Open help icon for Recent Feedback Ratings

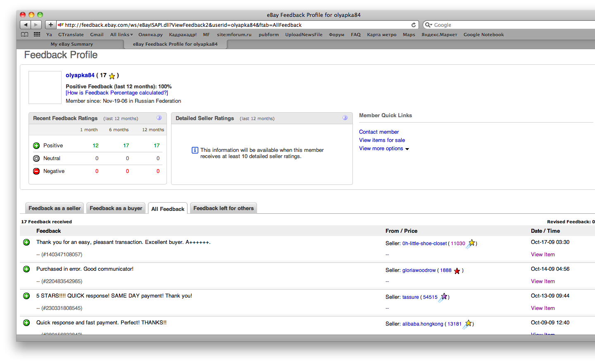(x=159, y=118)
